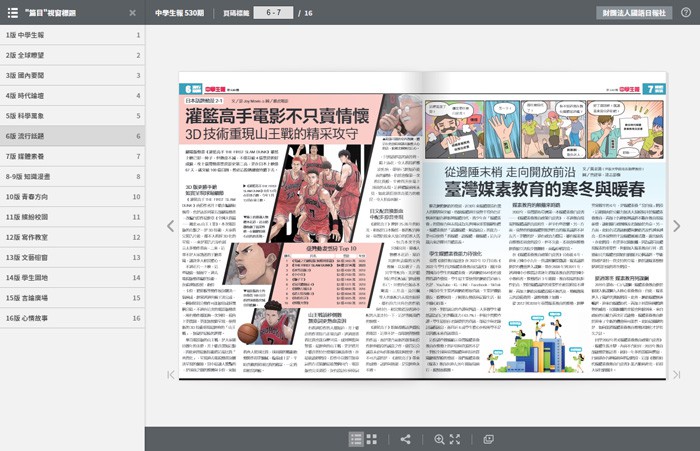Click the table of contents list icon

355,439
